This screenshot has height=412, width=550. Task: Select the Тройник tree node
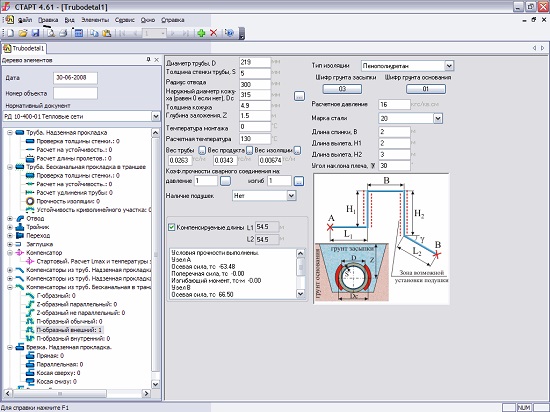(x=38, y=227)
